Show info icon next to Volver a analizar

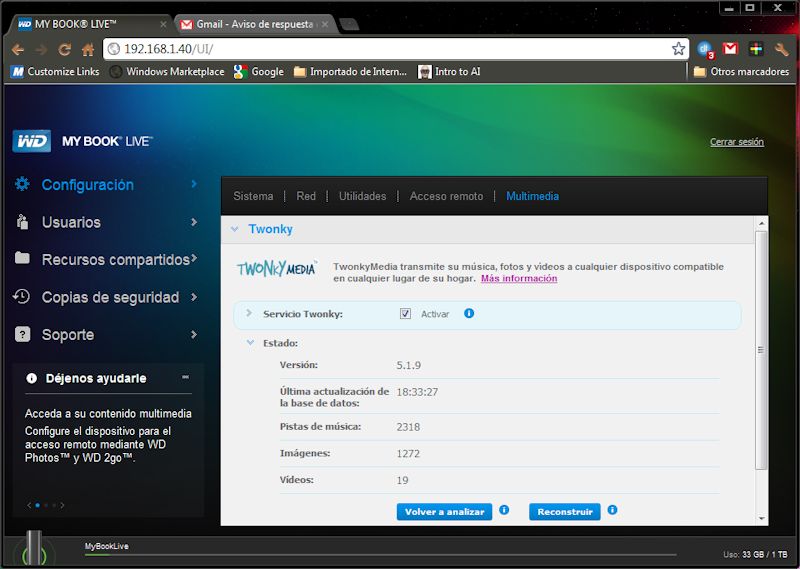(504, 510)
